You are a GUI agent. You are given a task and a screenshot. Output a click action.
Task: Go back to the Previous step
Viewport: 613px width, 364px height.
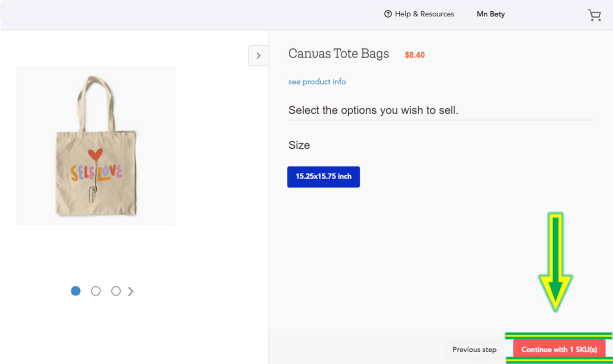click(x=474, y=350)
